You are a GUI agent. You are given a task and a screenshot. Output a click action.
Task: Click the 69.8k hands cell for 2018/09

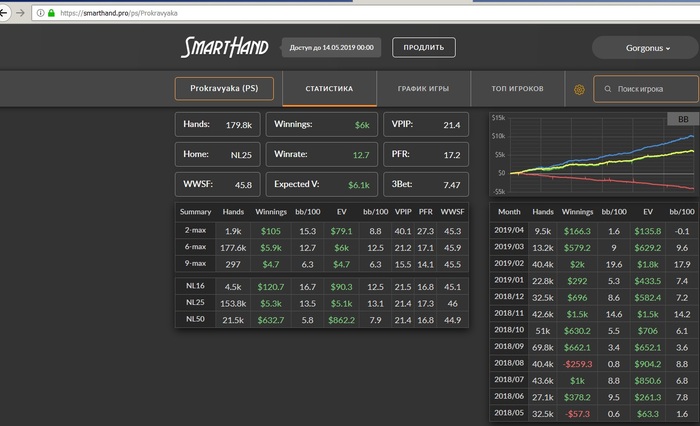543,347
